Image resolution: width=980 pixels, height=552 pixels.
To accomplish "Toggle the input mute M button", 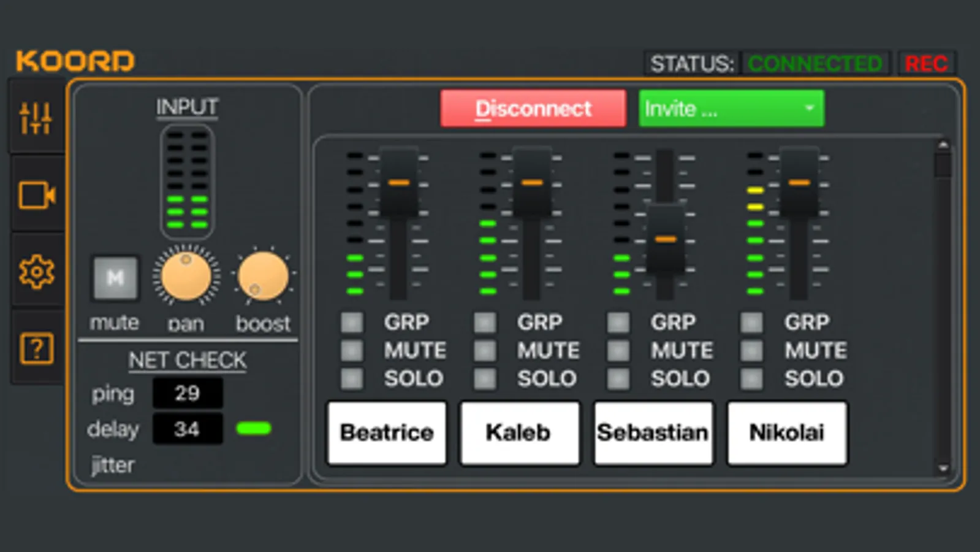I will (115, 278).
